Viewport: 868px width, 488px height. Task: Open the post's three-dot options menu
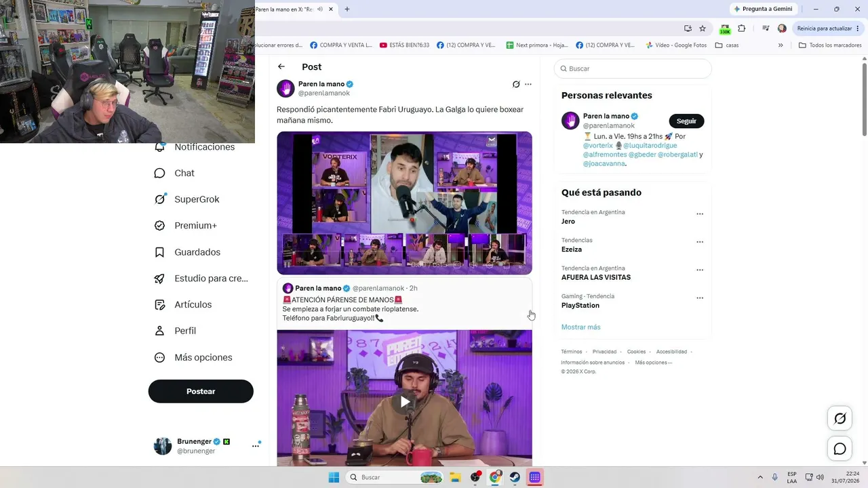pyautogui.click(x=528, y=84)
